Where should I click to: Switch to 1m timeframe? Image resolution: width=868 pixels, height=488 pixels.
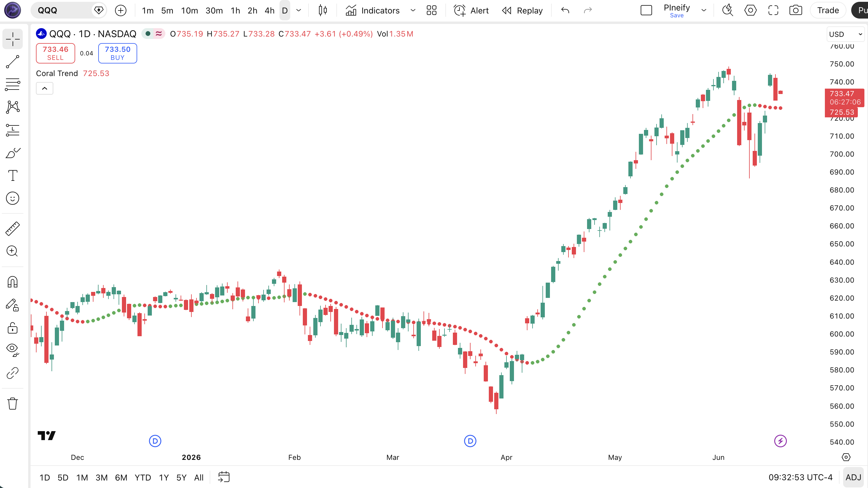click(x=148, y=10)
